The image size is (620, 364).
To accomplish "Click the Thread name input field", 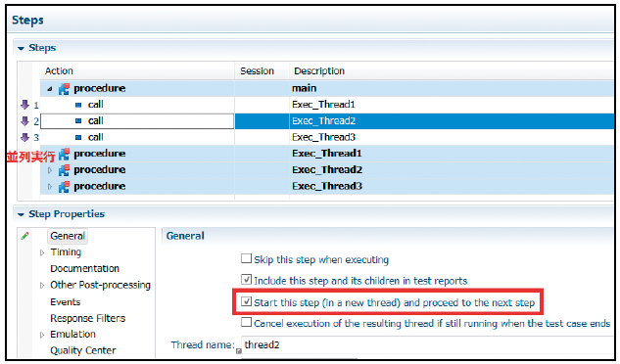I will click(x=427, y=345).
